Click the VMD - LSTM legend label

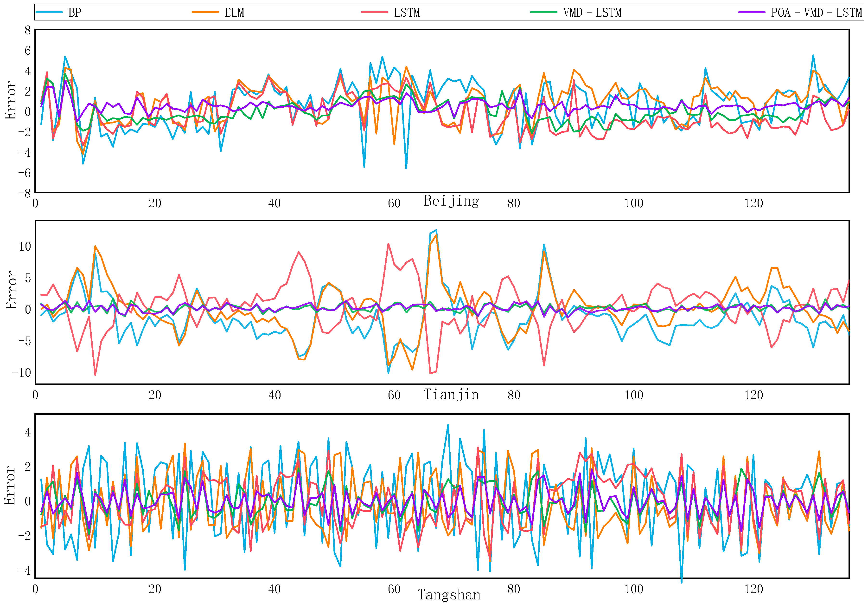[x=592, y=13]
